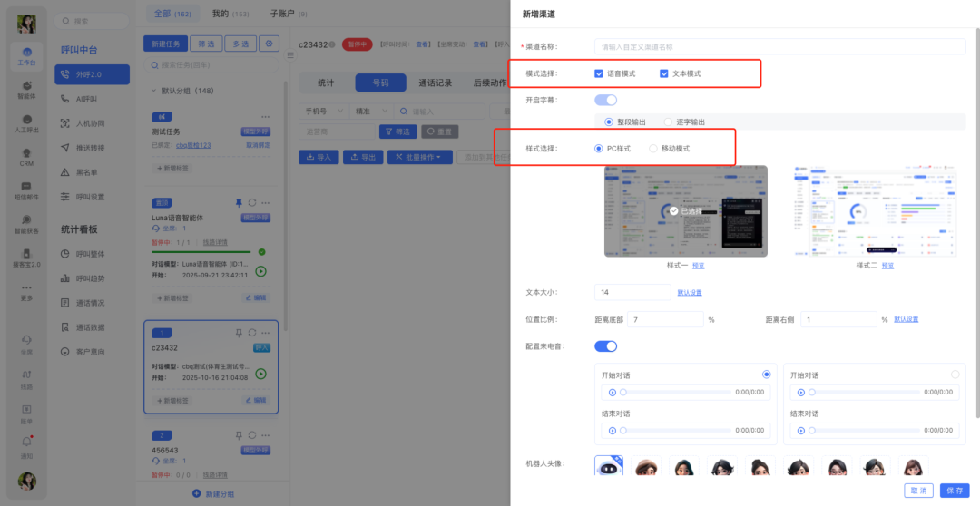Open the three-dot menu on 测试任务 card
This screenshot has width=980, height=506.
pyautogui.click(x=265, y=117)
